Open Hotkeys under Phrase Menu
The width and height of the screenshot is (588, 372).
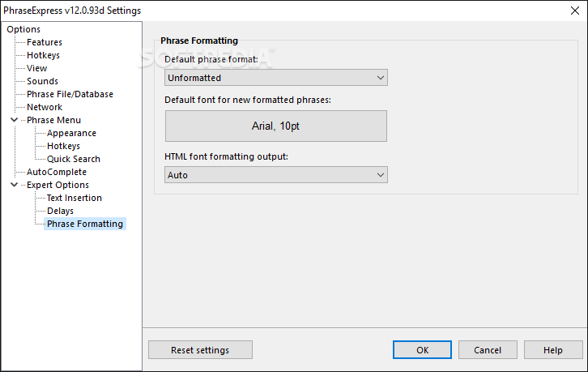tap(63, 146)
